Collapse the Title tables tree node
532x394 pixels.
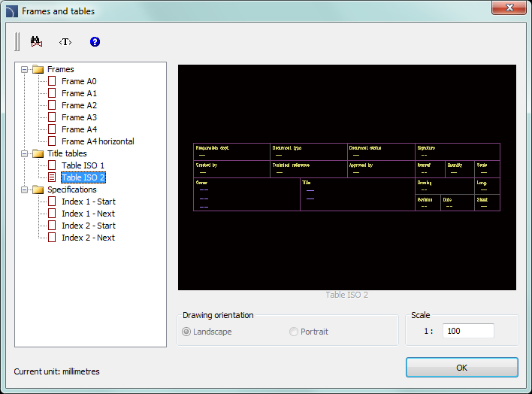pos(25,154)
